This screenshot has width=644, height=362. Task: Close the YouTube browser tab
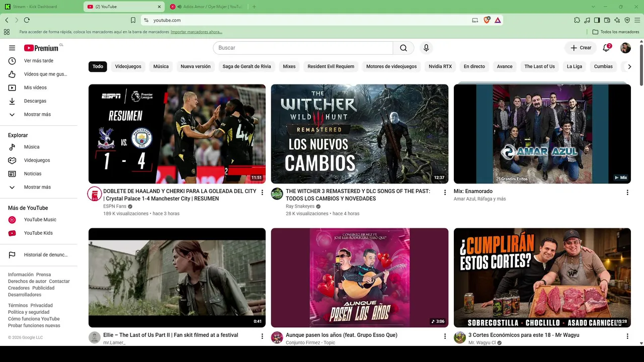(159, 7)
